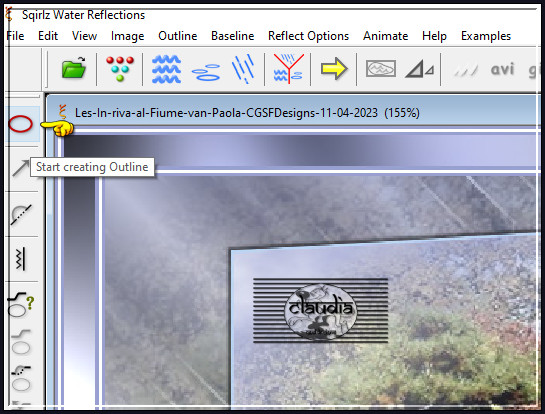The height and width of the screenshot is (414, 545).
Task: Open the Outline menu
Action: [x=178, y=36]
